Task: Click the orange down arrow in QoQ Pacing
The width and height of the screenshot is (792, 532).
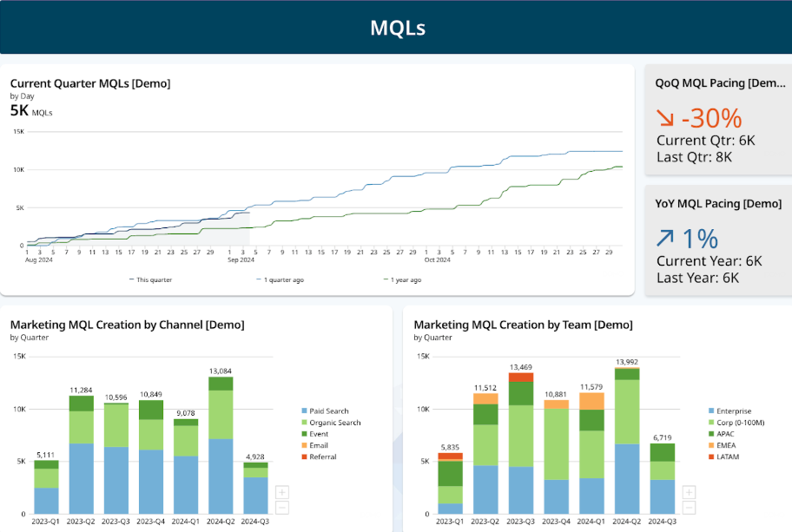Action: [x=665, y=118]
